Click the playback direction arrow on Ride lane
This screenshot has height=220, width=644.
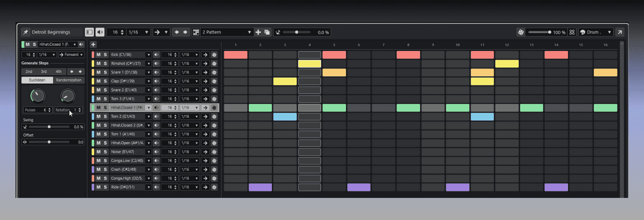click(x=205, y=187)
